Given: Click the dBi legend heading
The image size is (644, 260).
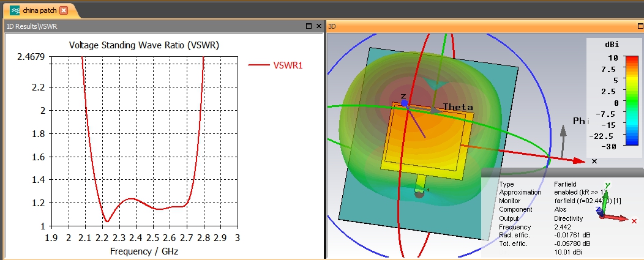Looking at the screenshot, I should 612,45.
